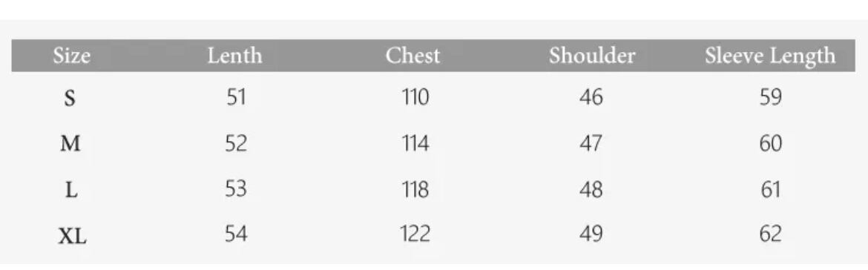Select shoulder value 49
Screen dimensions: 868x270
pyautogui.click(x=591, y=234)
